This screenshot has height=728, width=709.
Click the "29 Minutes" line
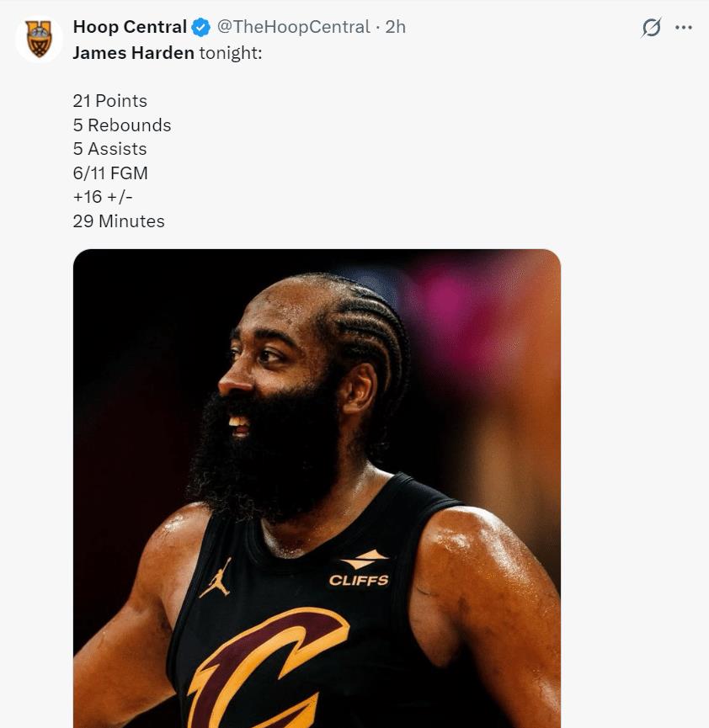pyautogui.click(x=119, y=221)
